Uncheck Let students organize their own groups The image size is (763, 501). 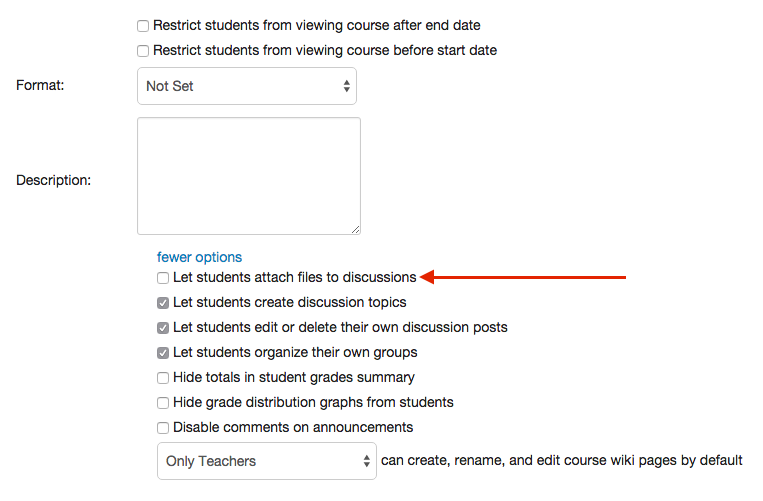[163, 353]
